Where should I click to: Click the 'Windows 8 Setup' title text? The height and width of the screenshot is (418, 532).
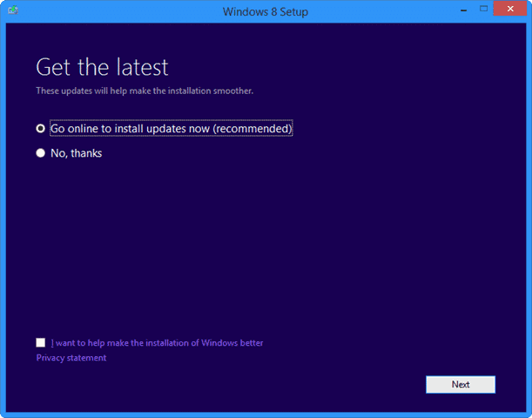(266, 11)
